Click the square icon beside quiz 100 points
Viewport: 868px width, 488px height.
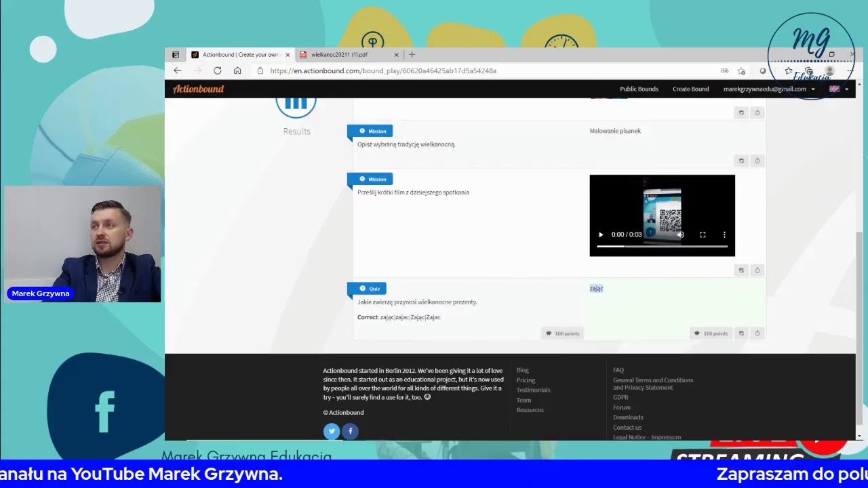(741, 333)
